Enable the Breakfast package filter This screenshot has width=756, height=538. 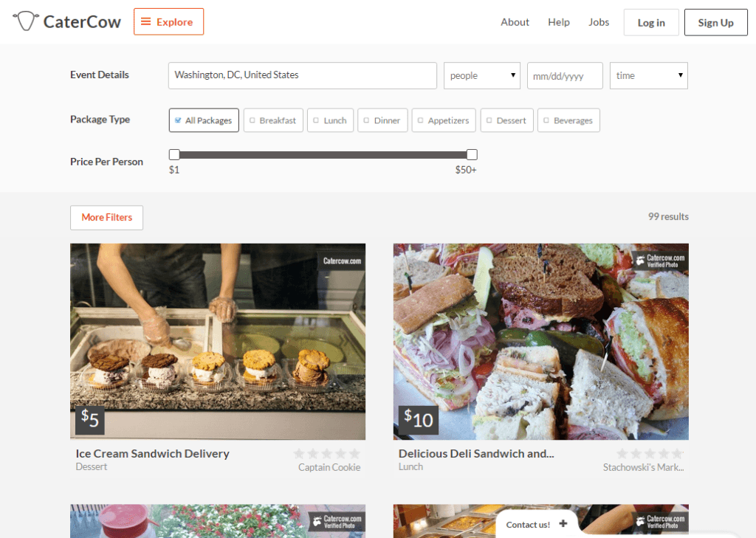click(273, 120)
